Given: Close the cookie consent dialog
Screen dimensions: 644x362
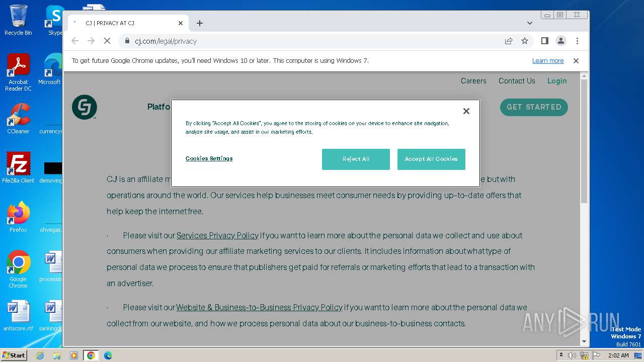Looking at the screenshot, I should pyautogui.click(x=466, y=111).
